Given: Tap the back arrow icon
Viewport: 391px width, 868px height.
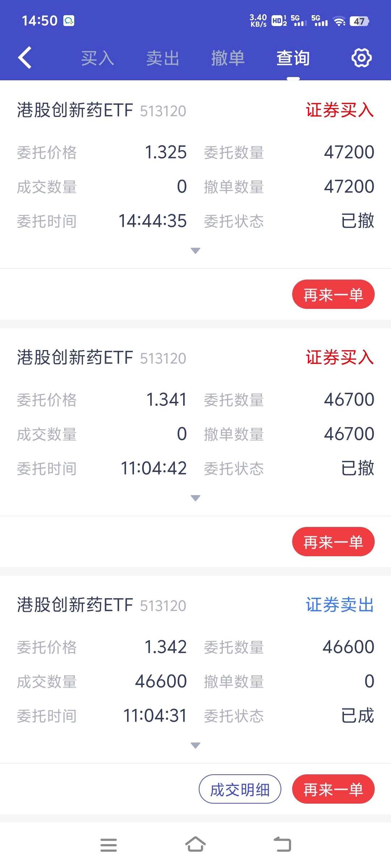Looking at the screenshot, I should click(x=25, y=58).
